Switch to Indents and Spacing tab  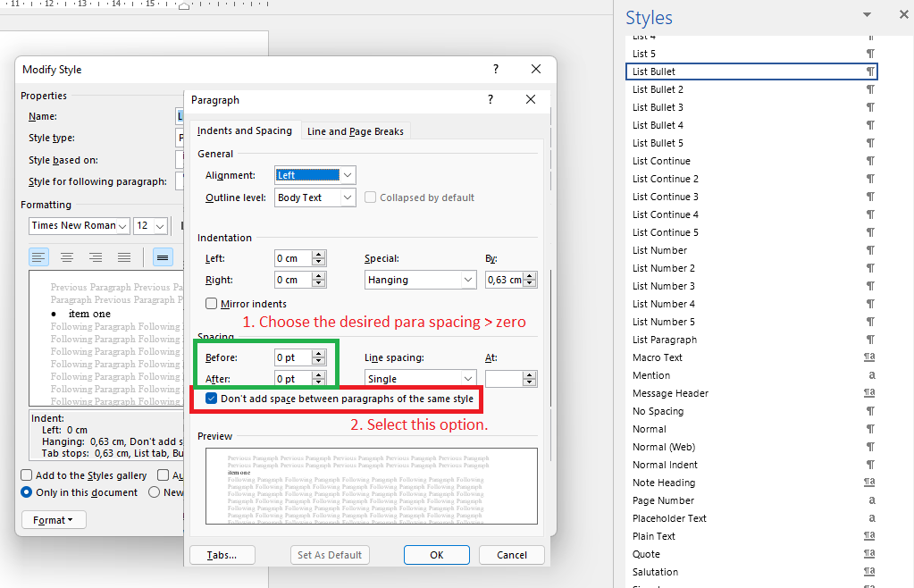(x=244, y=130)
